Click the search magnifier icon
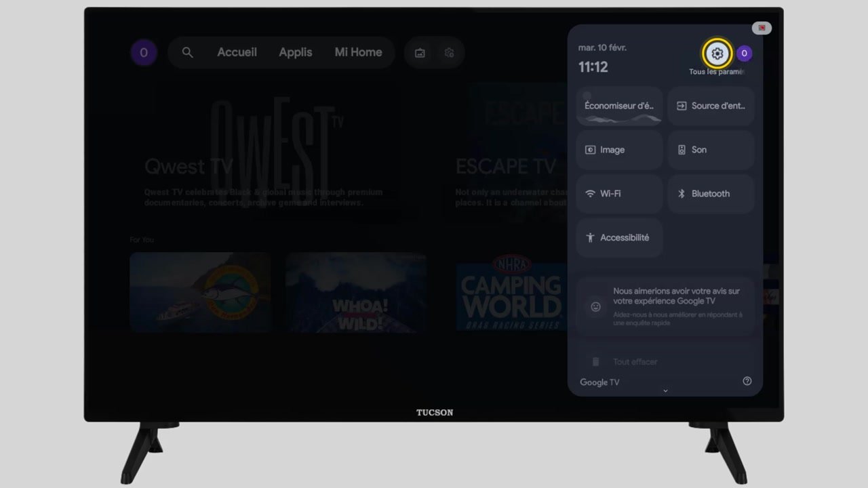The width and height of the screenshot is (868, 488). tap(188, 52)
